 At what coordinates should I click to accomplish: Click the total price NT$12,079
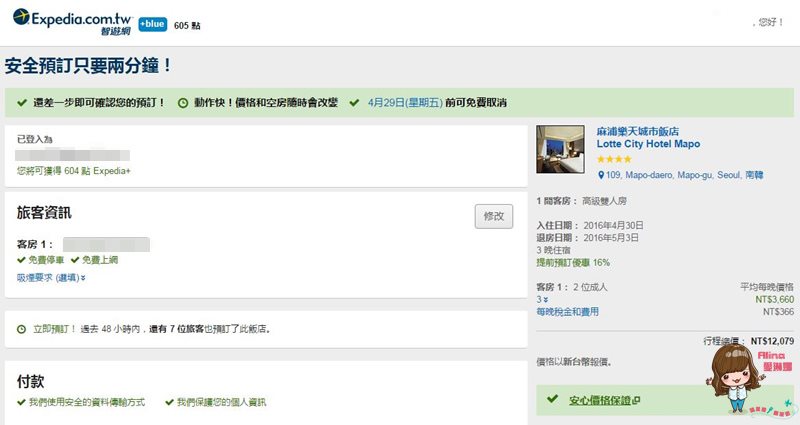coord(772,341)
